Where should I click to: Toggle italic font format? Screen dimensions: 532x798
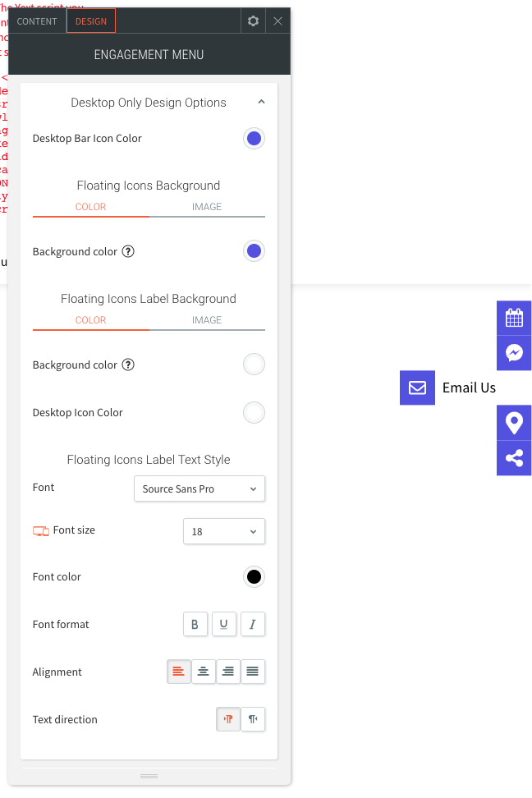click(x=252, y=625)
